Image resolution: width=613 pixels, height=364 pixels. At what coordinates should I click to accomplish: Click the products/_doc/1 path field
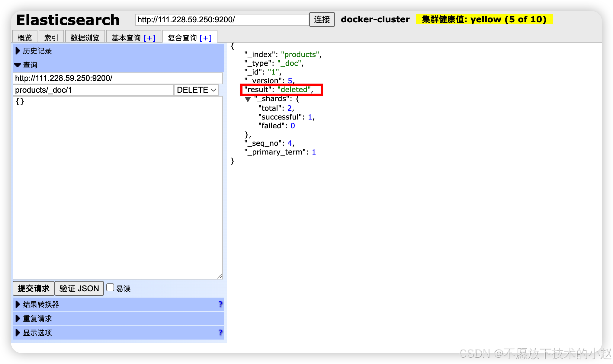coord(93,90)
